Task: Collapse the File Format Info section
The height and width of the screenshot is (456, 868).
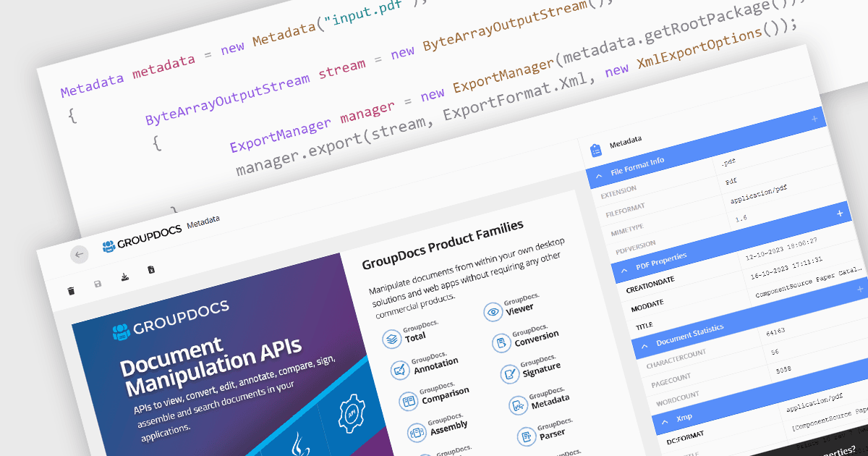Action: point(598,175)
